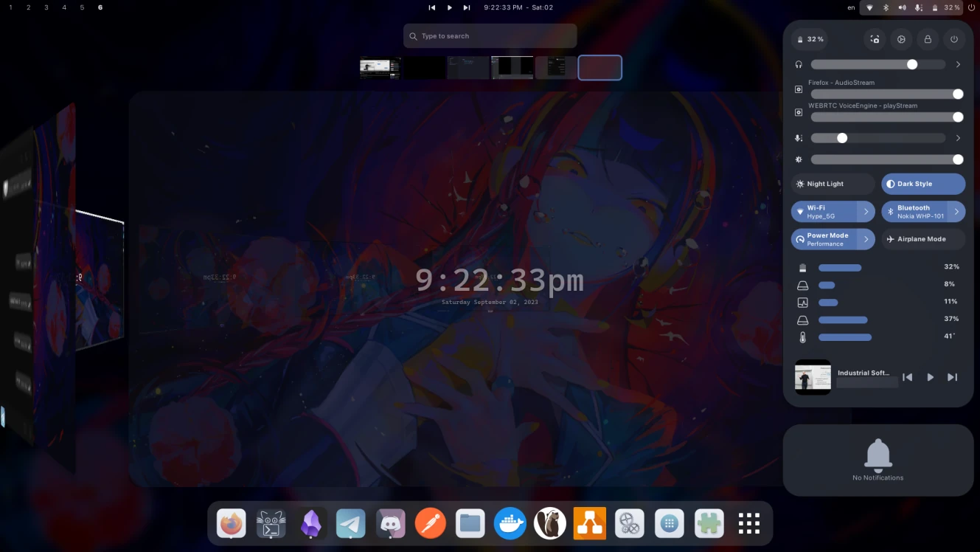
Task: Toggle Night Light on
Action: [833, 184]
